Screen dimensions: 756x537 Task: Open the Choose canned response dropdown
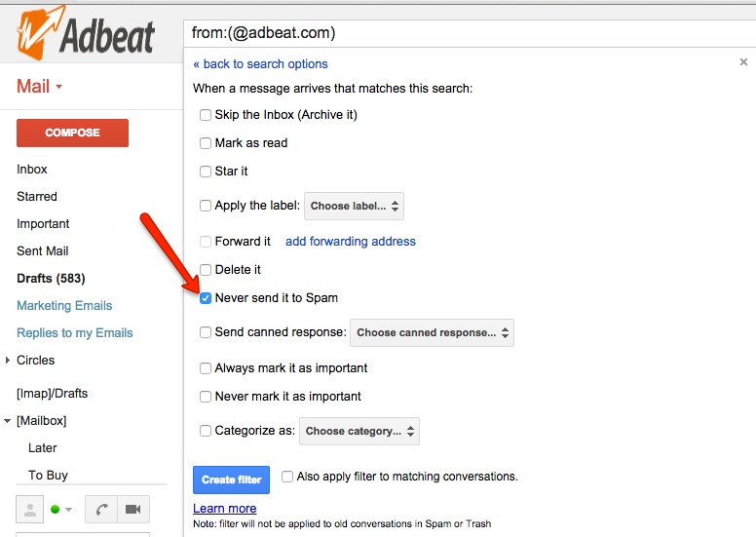432,332
